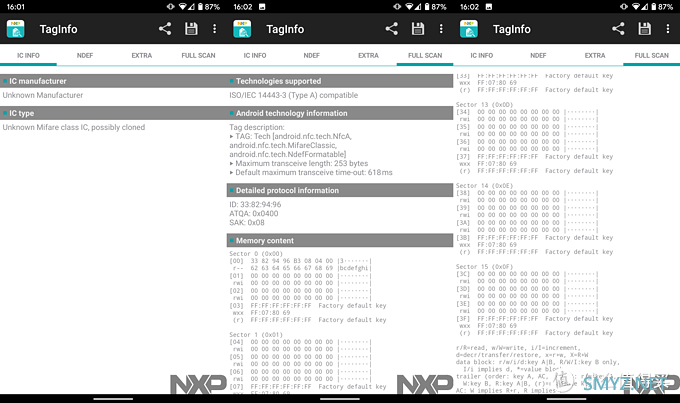Viewport: 680px width, 403px height.
Task: Select the 'Default maximum transceive time-out: 618ms' line
Action: pyautogui.click(x=311, y=173)
